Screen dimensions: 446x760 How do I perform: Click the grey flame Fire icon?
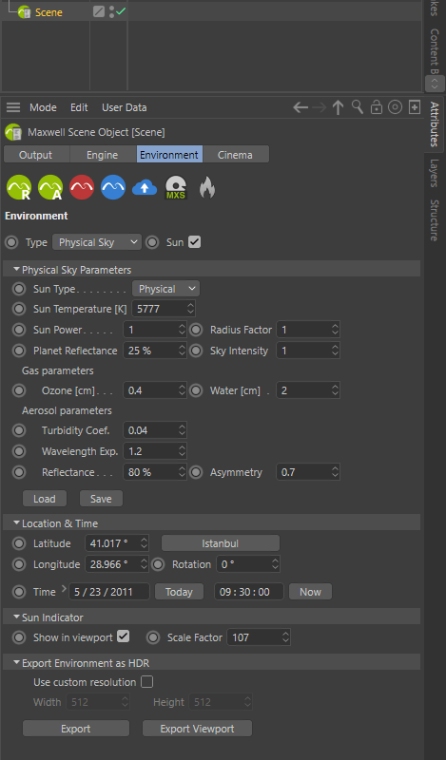(x=207, y=188)
